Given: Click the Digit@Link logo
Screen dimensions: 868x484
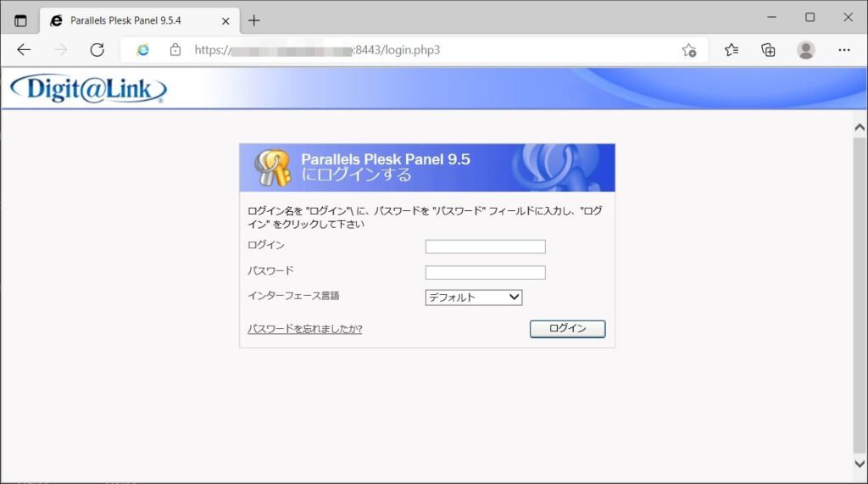Looking at the screenshot, I should coord(88,89).
